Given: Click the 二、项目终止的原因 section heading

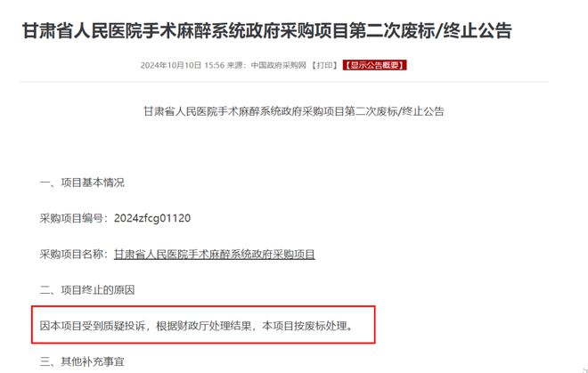Looking at the screenshot, I should (87, 290).
